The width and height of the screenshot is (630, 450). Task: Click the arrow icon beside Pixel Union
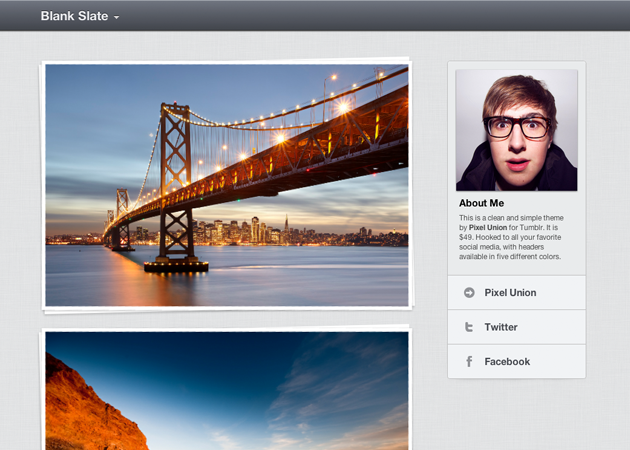(469, 293)
